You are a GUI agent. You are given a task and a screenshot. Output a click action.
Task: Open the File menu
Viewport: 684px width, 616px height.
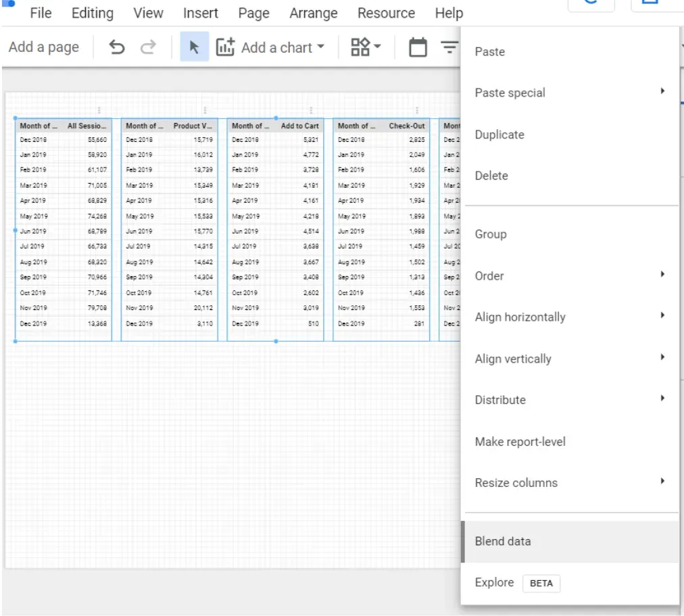click(x=41, y=13)
